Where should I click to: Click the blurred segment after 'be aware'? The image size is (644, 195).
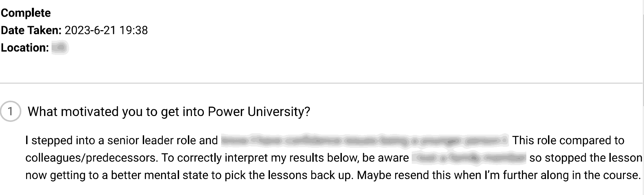coord(469,158)
